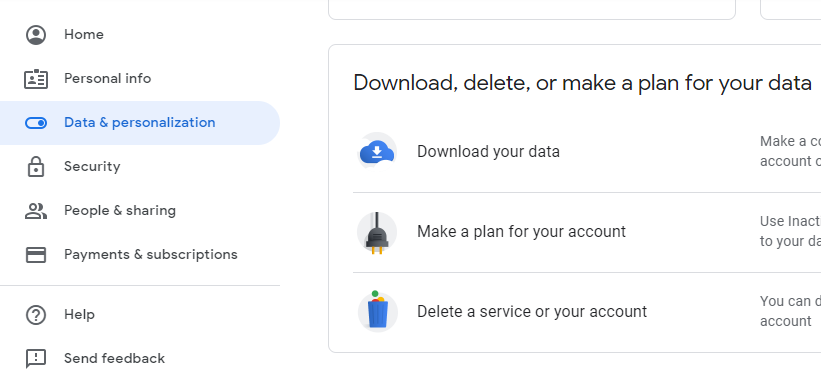Click the blue trash bin icon
The height and width of the screenshot is (372, 821).
coord(378,311)
